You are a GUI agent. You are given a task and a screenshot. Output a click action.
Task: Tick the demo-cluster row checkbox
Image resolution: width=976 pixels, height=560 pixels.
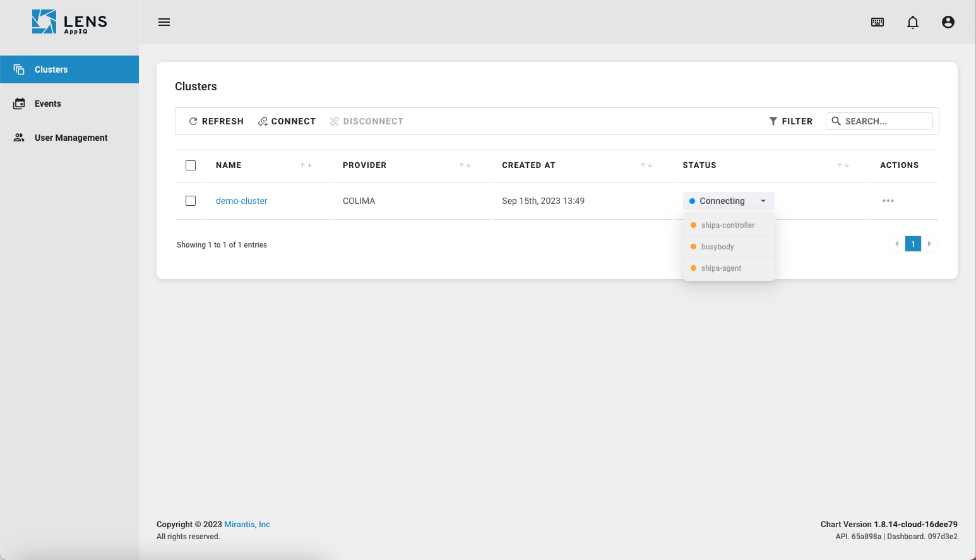(x=191, y=201)
